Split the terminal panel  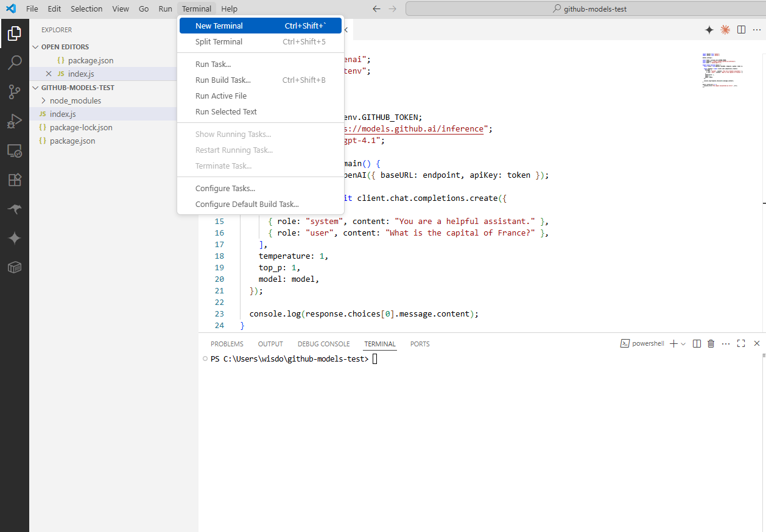[697, 344]
